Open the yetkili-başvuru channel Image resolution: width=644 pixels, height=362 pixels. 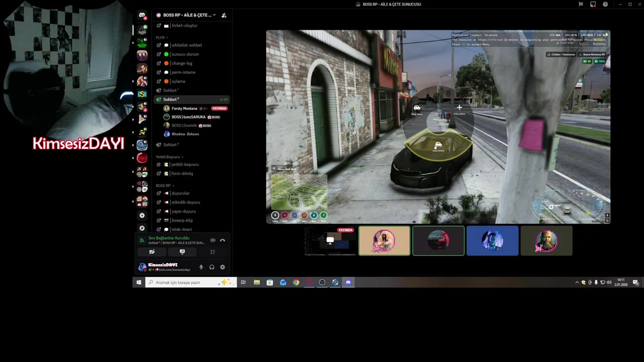(x=192, y=164)
